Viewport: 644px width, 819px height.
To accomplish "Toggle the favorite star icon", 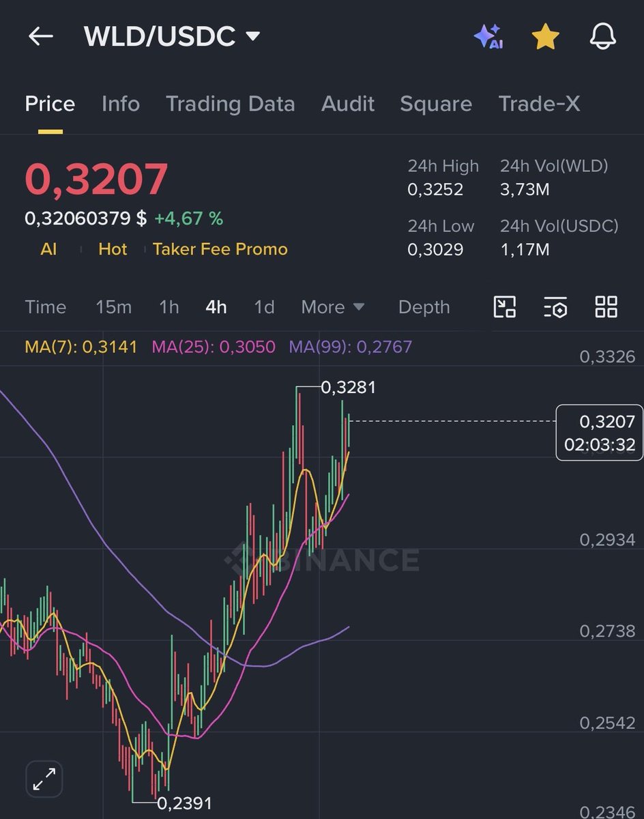I will pos(545,37).
